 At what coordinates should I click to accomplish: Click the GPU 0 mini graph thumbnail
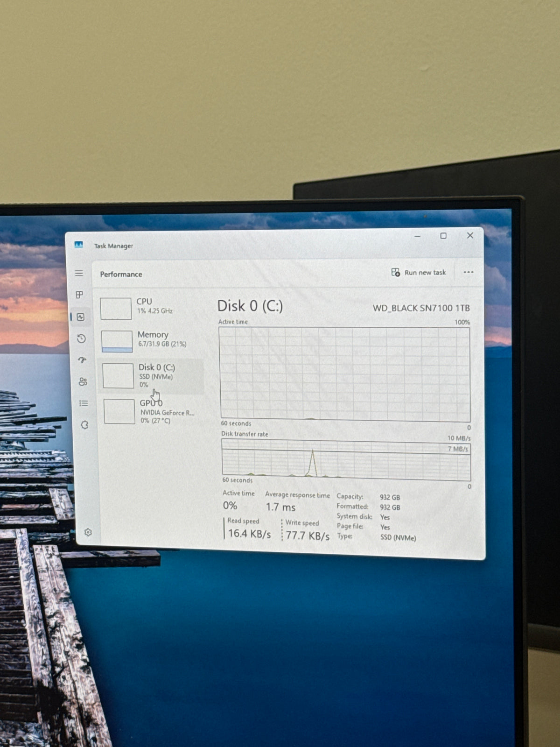click(x=119, y=411)
